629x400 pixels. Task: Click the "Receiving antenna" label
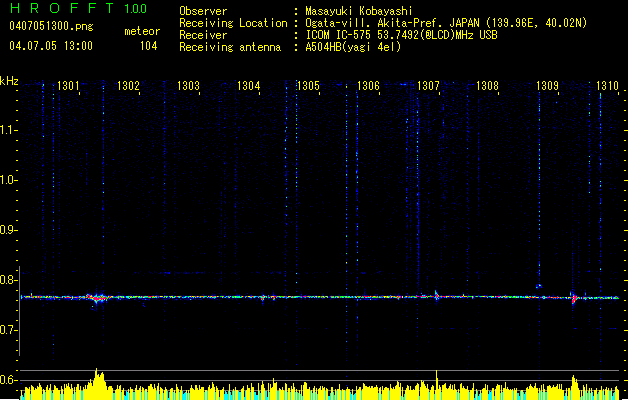tap(230, 47)
